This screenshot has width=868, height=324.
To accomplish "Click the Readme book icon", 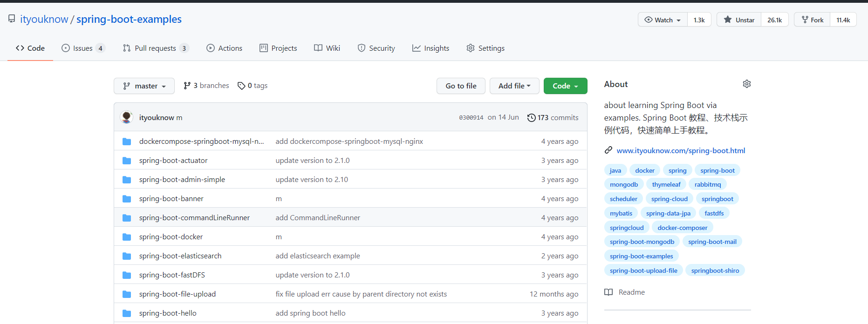I will coord(608,292).
